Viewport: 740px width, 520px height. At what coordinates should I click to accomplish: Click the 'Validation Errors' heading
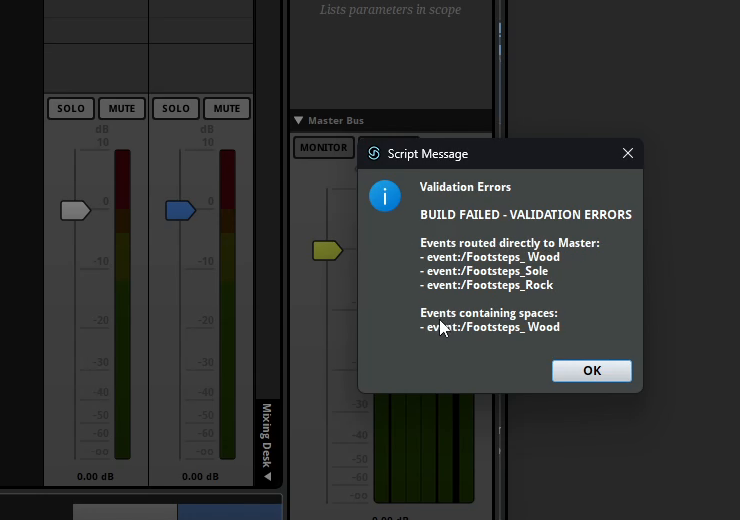(x=465, y=187)
